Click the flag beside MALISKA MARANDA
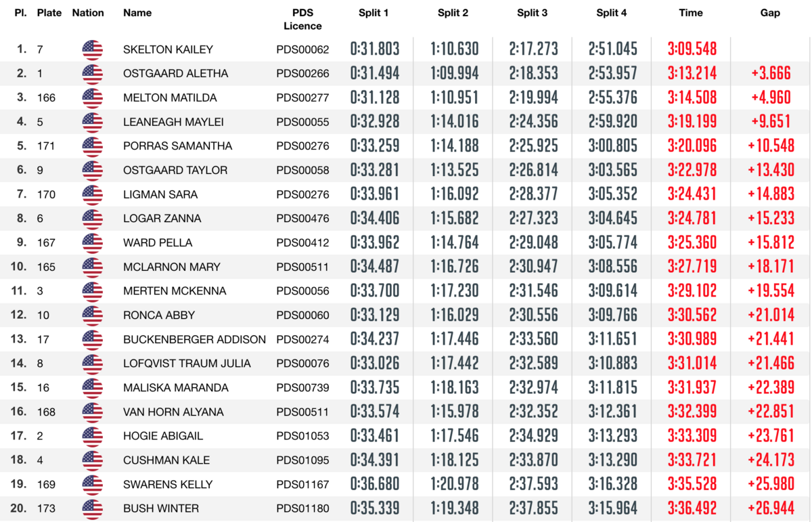This screenshot has width=812, height=522. [x=92, y=388]
